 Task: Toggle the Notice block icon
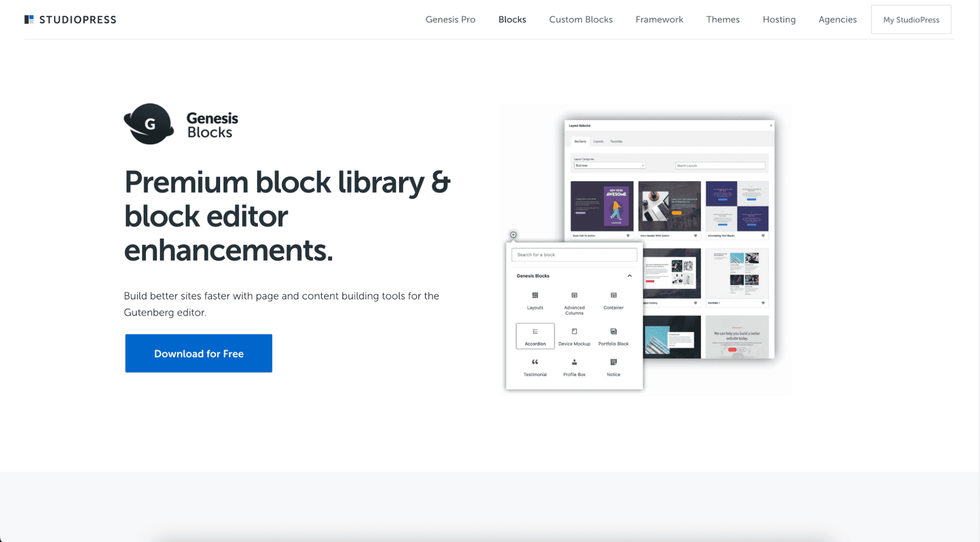[613, 363]
